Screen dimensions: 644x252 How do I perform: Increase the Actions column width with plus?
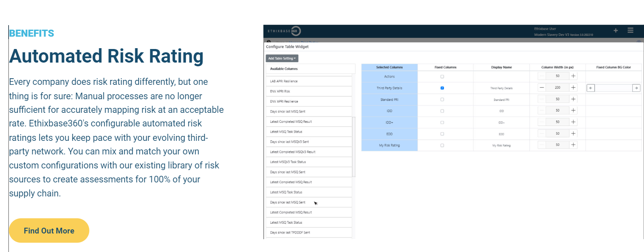click(x=573, y=76)
